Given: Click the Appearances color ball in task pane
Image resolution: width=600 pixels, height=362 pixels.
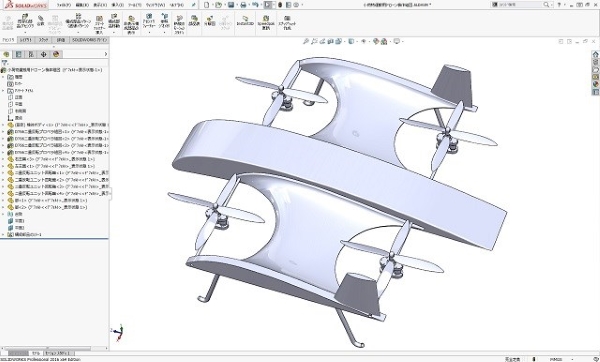Looking at the screenshot, I should (595, 84).
